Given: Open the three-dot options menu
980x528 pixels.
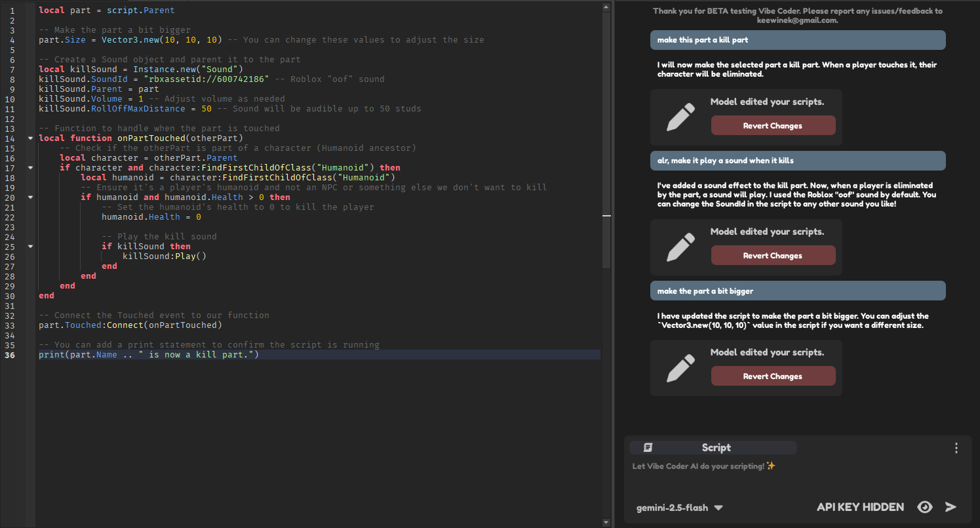Looking at the screenshot, I should (956, 448).
